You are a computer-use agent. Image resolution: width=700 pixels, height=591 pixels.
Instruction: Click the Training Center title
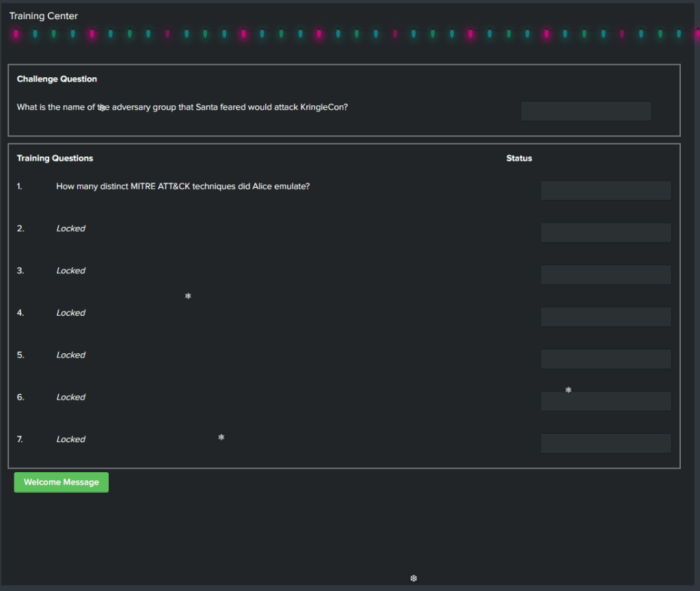[x=44, y=16]
